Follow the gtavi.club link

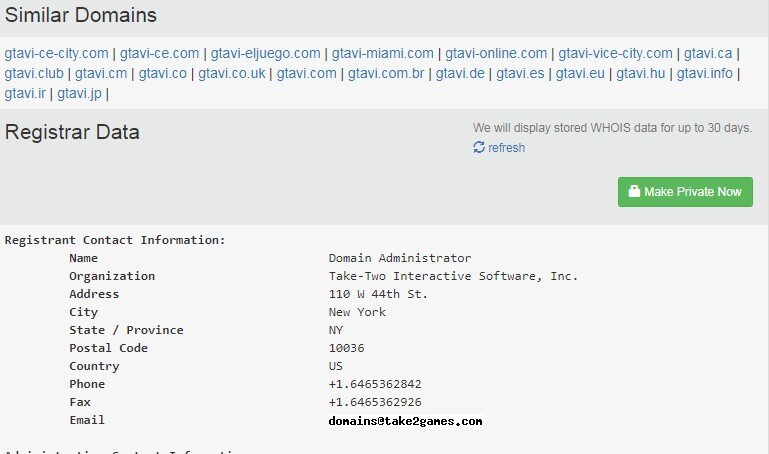point(34,73)
